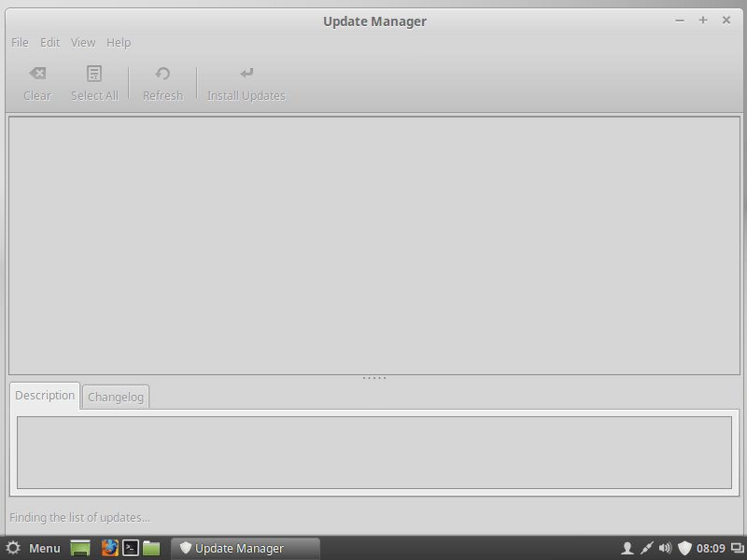
Task: Click the user icon in system tray
Action: (627, 549)
